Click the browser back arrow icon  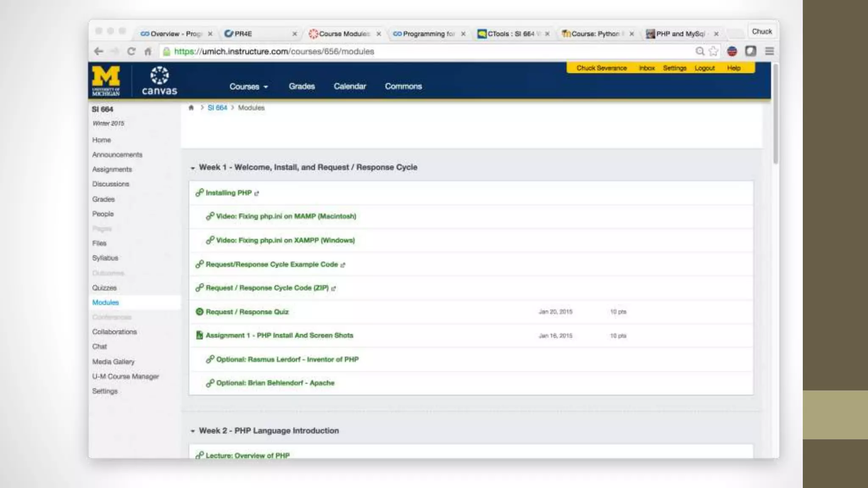tap(98, 51)
